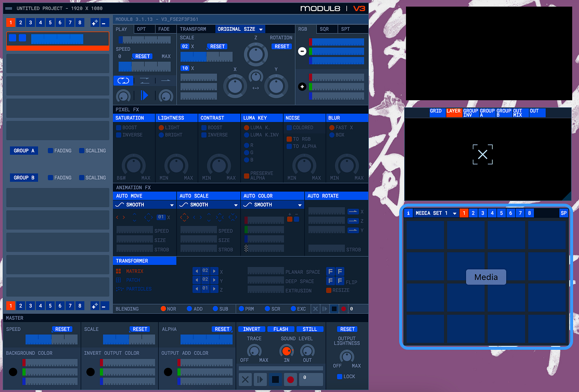Enable the LOCK checkbox under Output Lightness

point(340,377)
